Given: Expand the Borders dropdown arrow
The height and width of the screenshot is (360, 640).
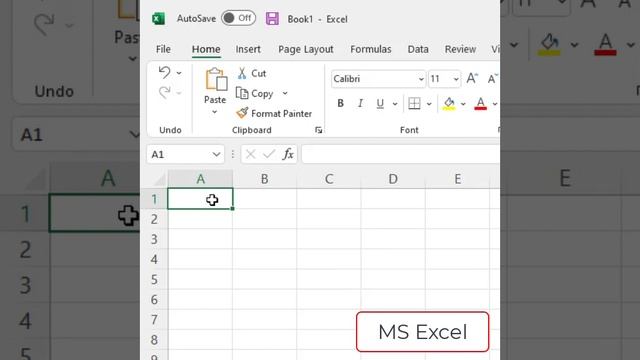Looking at the screenshot, I should click(x=429, y=104).
